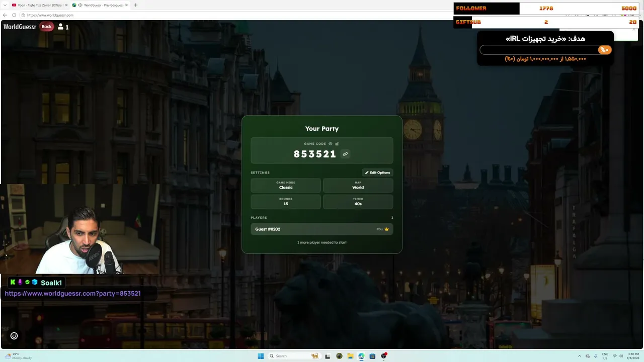This screenshot has width=644, height=362.
Task: Open Edit Options for party settings
Action: (x=377, y=172)
